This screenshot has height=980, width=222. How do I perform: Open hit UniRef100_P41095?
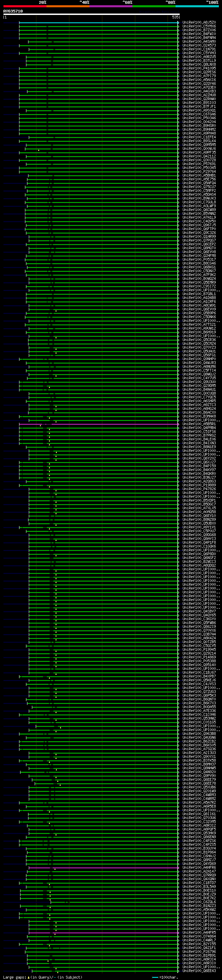tap(199, 68)
